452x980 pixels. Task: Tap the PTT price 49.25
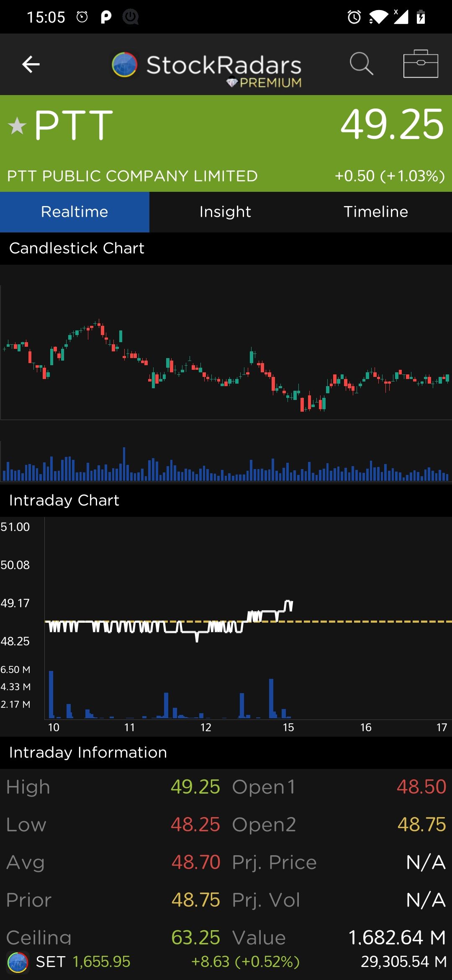pos(392,124)
